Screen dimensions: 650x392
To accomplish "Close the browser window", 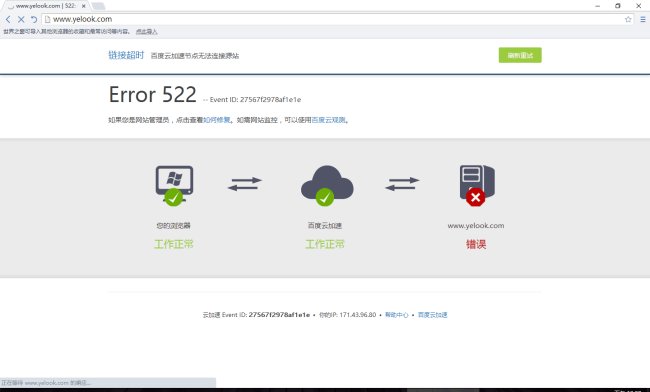I will [638, 6].
